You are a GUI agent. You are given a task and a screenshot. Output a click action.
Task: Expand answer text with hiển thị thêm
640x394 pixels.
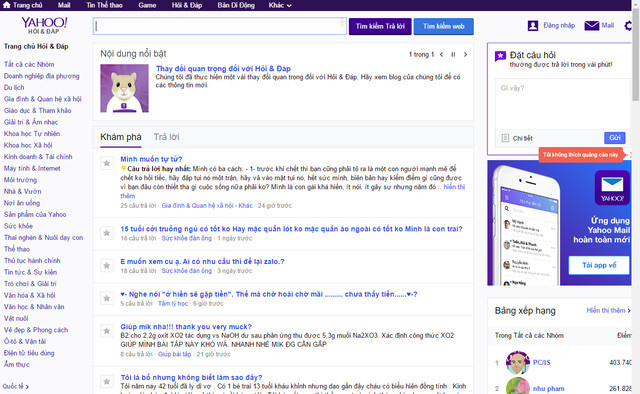coord(454,187)
